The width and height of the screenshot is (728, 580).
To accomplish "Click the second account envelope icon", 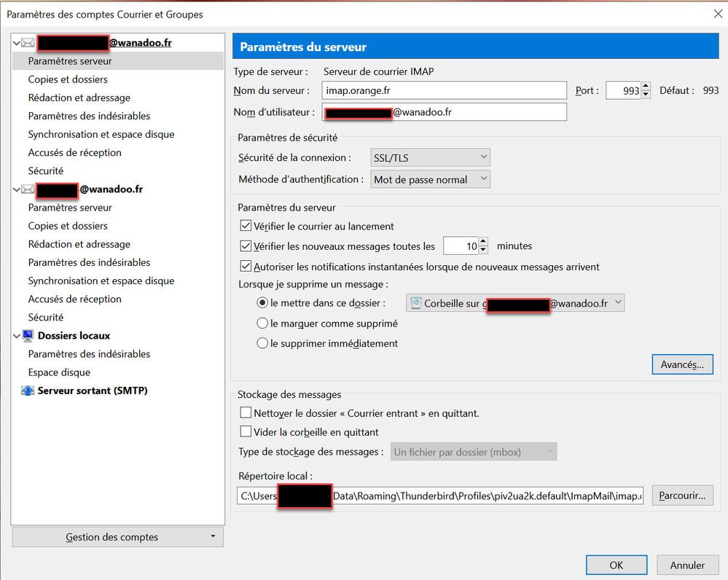I will 28,189.
